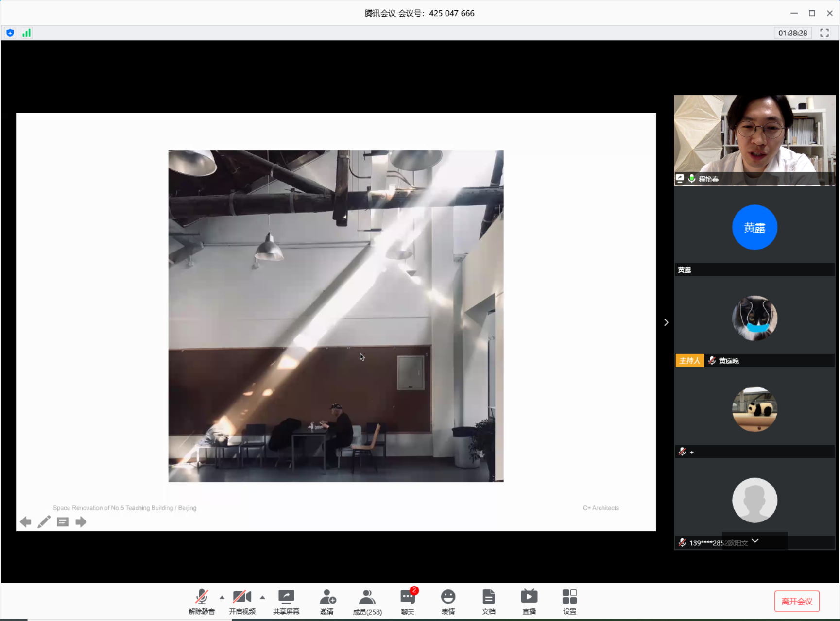Viewport: 840px width, 621px height.
Task: Open the 成员(258) members list
Action: [367, 601]
